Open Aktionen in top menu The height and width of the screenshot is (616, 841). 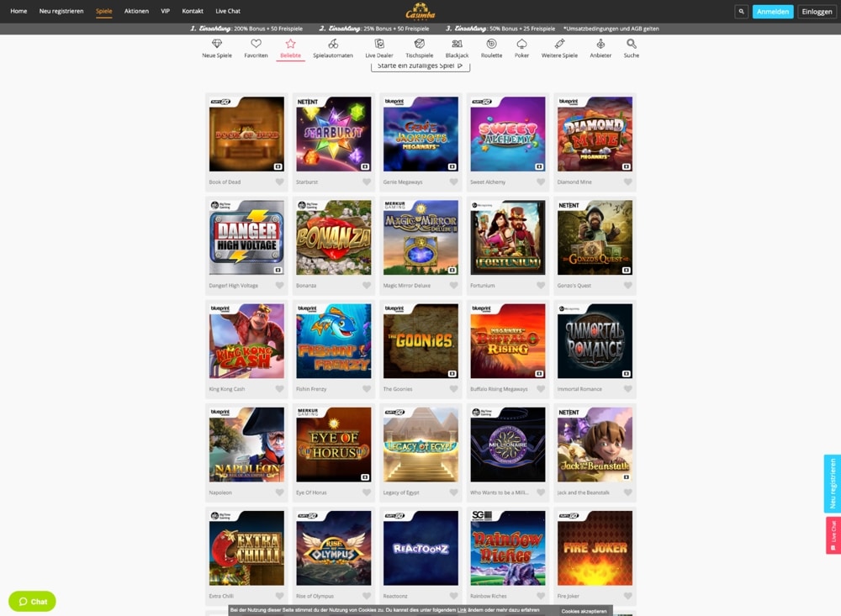[136, 11]
